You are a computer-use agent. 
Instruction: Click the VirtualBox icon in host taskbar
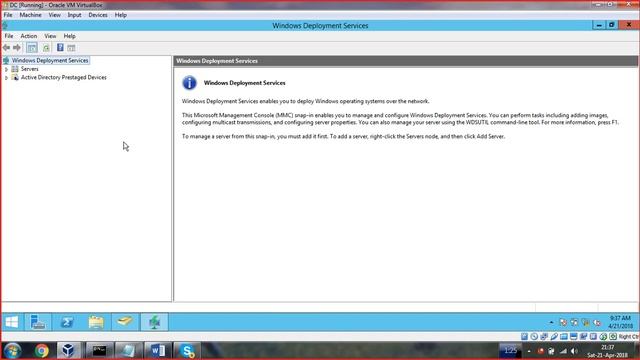(x=68, y=351)
